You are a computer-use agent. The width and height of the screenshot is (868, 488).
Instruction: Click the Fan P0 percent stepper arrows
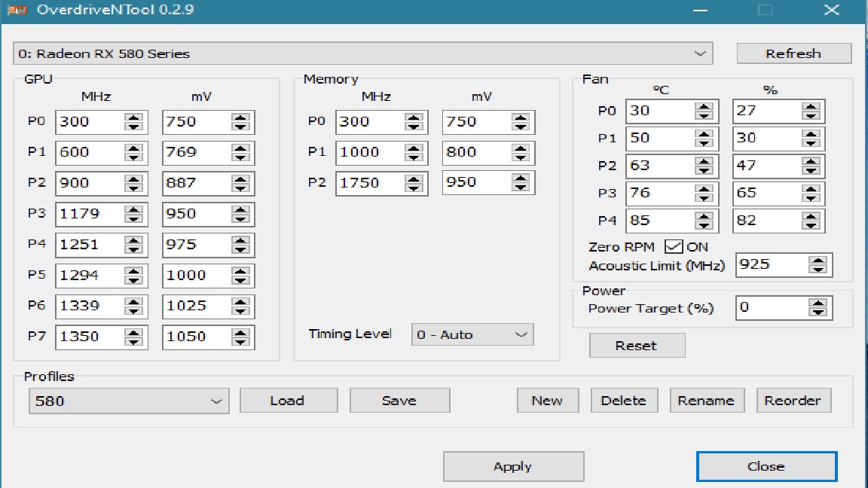coord(811,111)
